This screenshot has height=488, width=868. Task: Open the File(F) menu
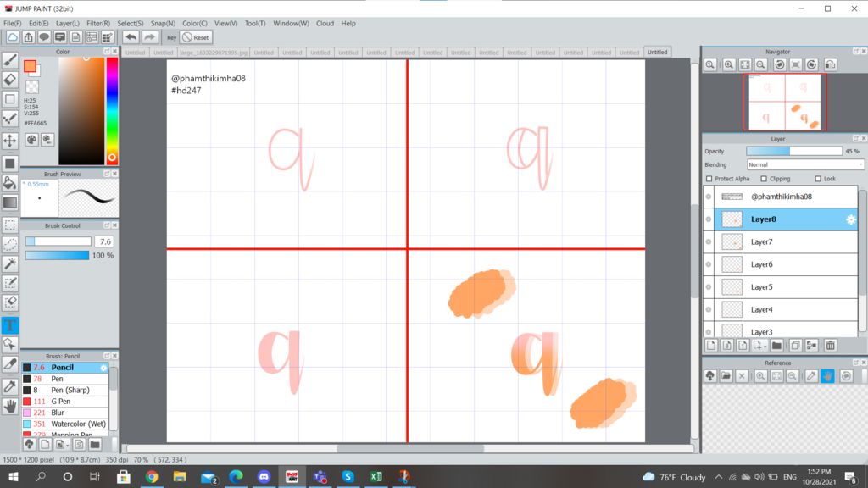(x=12, y=23)
